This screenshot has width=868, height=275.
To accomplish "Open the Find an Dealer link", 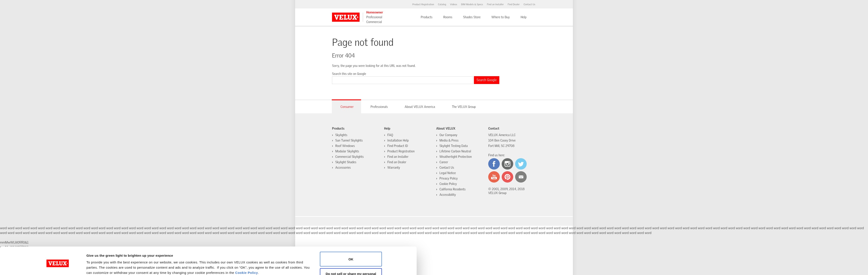I will [x=397, y=162].
